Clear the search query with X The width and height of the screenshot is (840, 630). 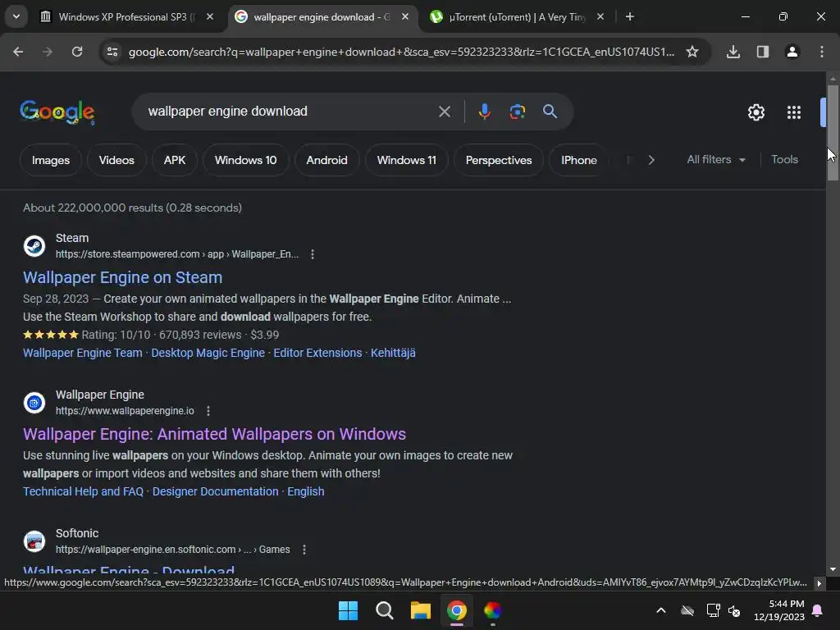(444, 112)
